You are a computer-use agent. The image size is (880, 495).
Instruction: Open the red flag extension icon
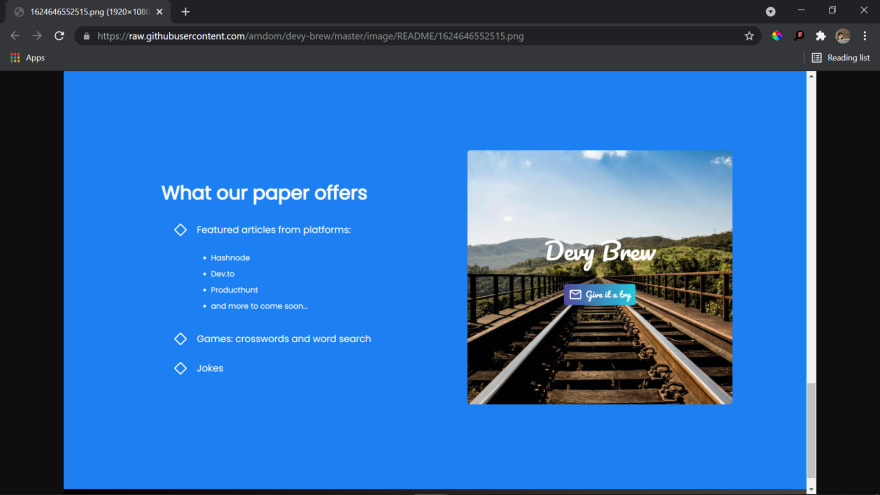coord(799,36)
